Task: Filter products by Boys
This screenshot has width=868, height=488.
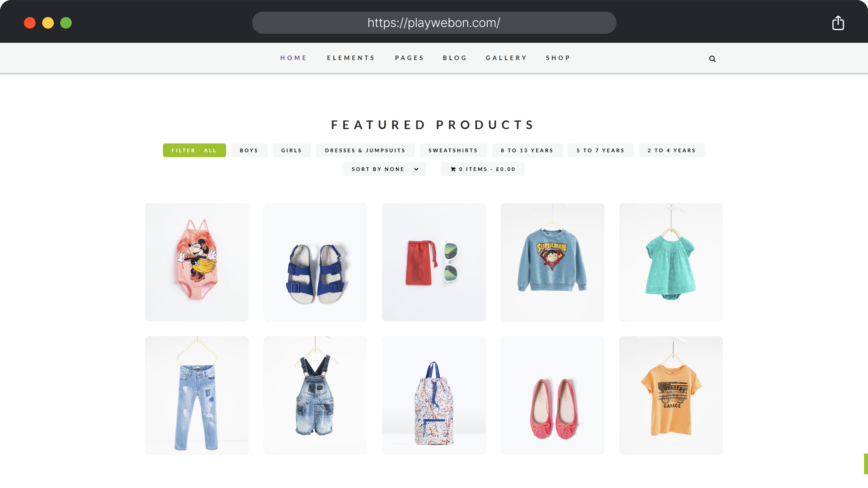Action: (x=249, y=150)
